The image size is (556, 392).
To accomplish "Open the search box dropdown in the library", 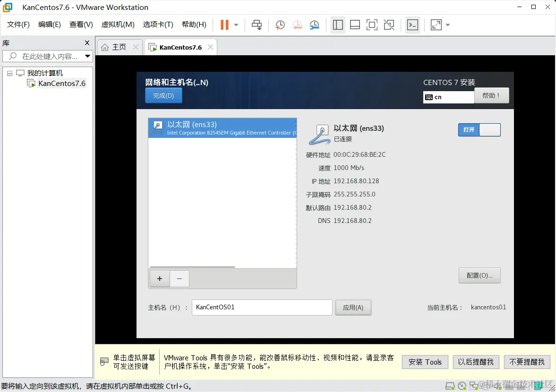I will coord(88,56).
